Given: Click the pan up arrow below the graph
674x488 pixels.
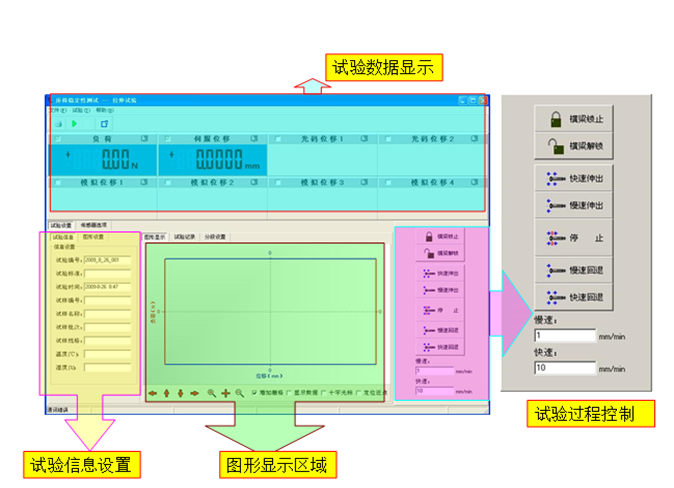Looking at the screenshot, I should click(166, 393).
